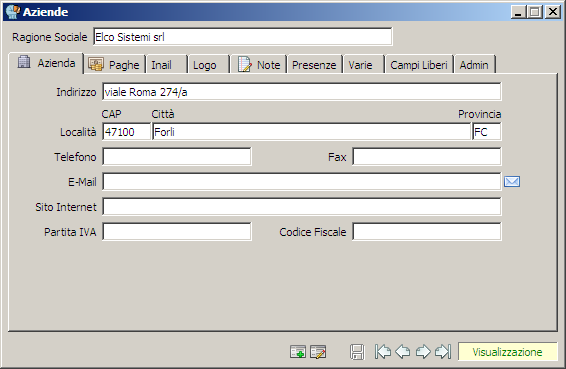The width and height of the screenshot is (566, 369).
Task: Open the Presenze tab
Action: 314,65
